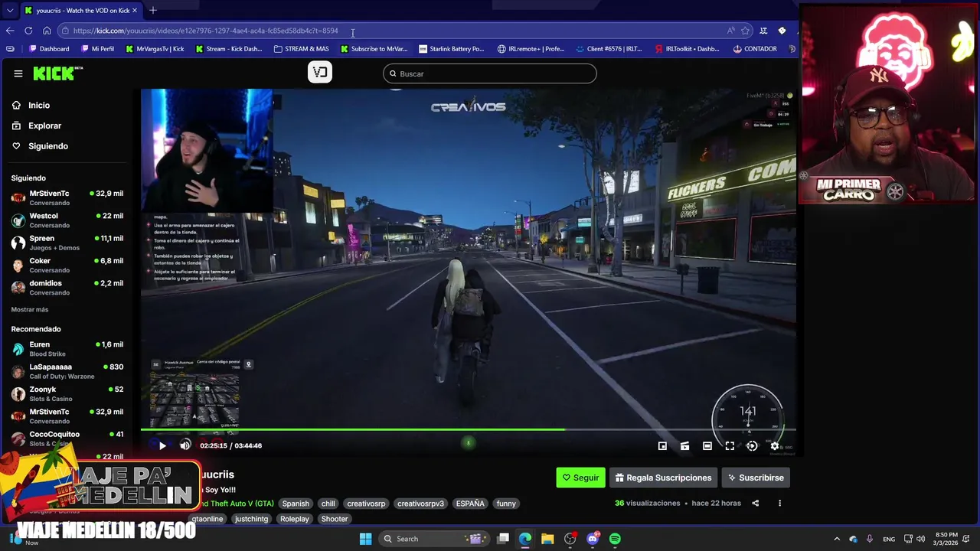Screen dimensions: 980x551
Task: Click the browser back arrow
Action: pos(10,31)
